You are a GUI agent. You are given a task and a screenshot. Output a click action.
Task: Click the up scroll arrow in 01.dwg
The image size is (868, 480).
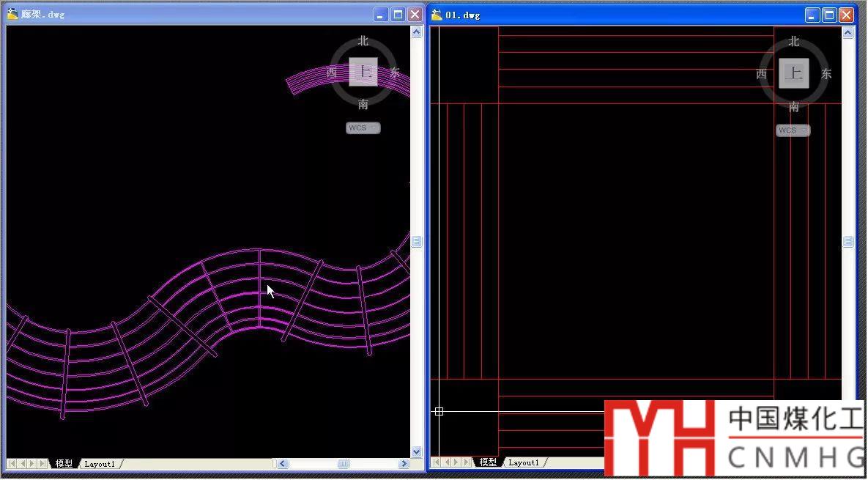coord(847,33)
